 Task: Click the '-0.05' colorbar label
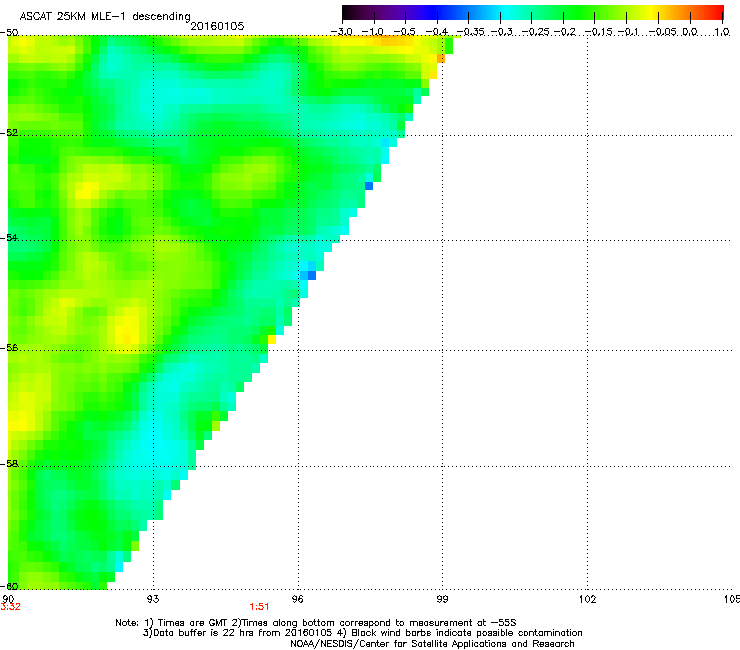click(663, 32)
